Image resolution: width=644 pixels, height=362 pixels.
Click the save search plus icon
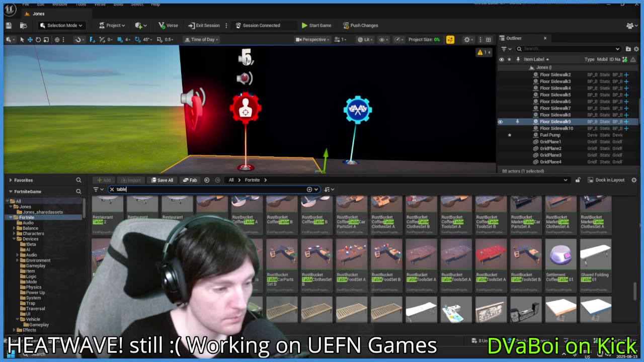pos(309,190)
